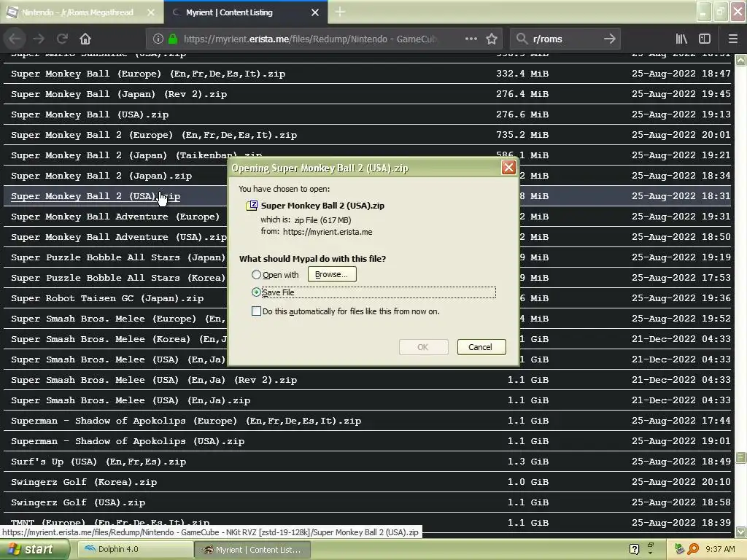The image size is (747, 560).
Task: Open Surf's Up (USA) zip link
Action: 98,462
